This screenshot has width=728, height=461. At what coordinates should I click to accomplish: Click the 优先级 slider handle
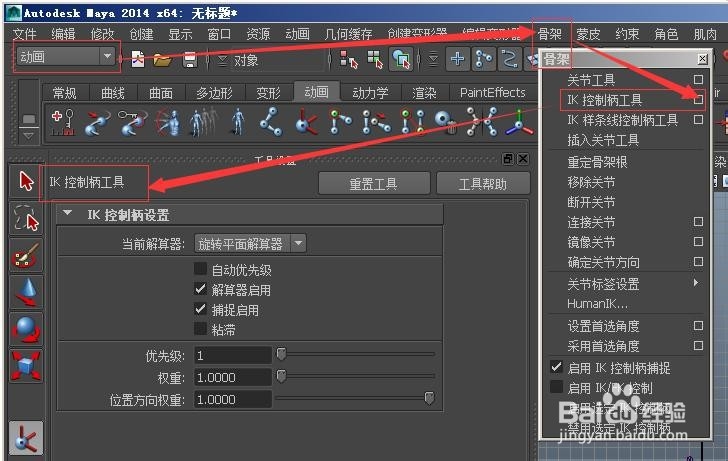pyautogui.click(x=281, y=354)
